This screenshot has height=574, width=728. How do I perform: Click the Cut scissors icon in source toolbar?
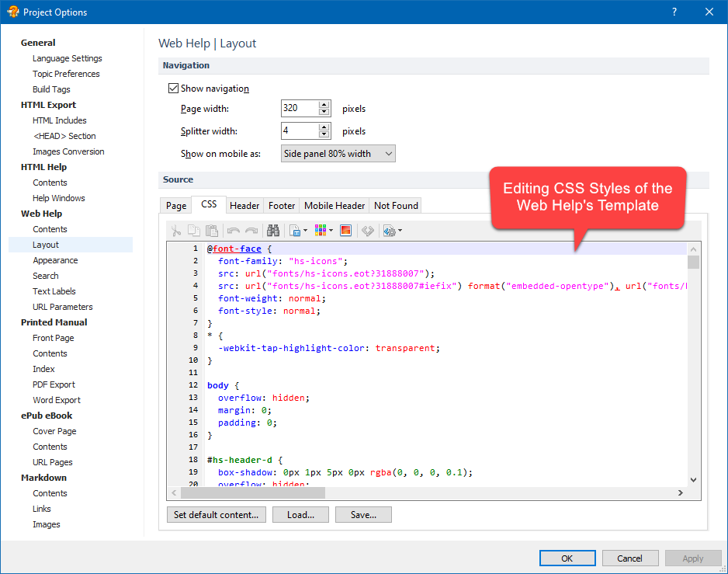point(176,231)
